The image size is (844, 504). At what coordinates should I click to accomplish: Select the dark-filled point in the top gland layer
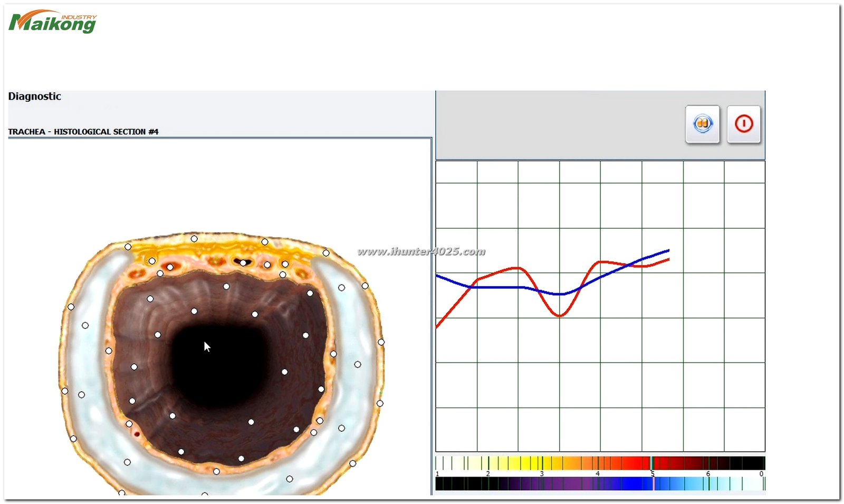(x=243, y=263)
